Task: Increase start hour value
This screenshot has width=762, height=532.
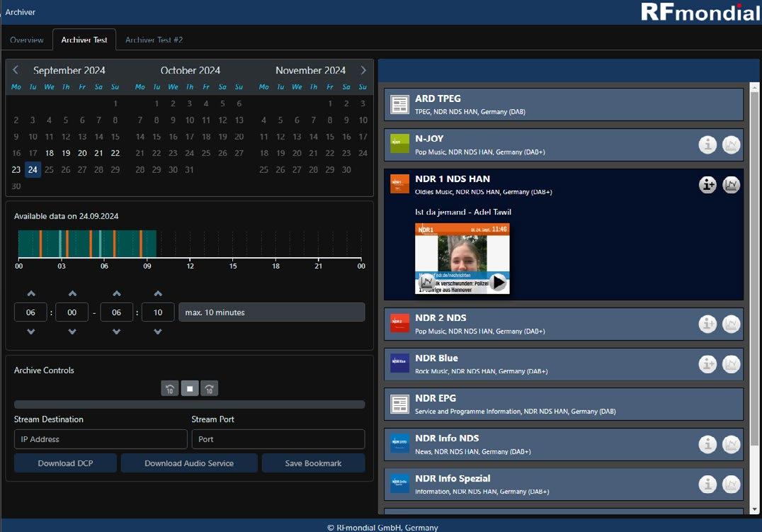Action: (x=31, y=293)
